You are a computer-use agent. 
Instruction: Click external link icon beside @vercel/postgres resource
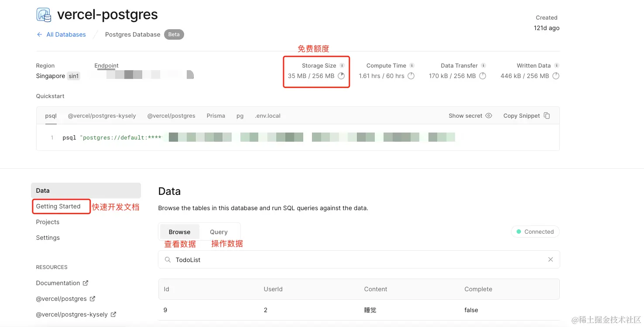(x=92, y=299)
